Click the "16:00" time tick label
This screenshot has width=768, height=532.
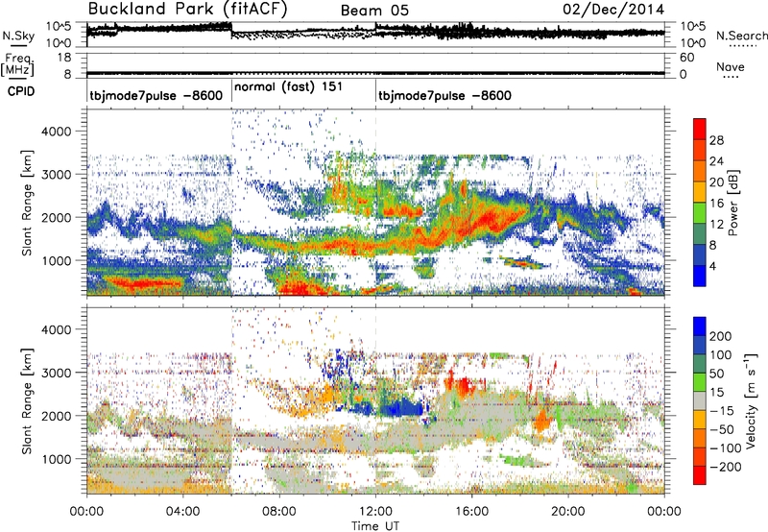coord(471,512)
